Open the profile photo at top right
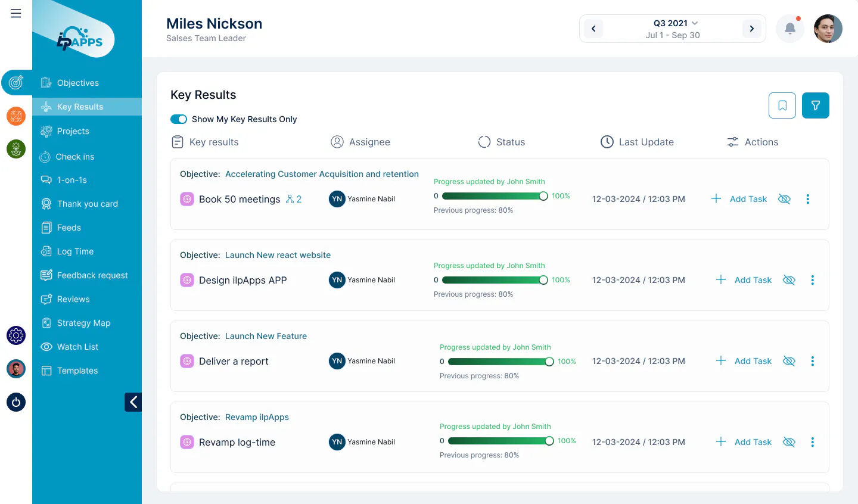Viewport: 858px width, 504px height. [828, 29]
